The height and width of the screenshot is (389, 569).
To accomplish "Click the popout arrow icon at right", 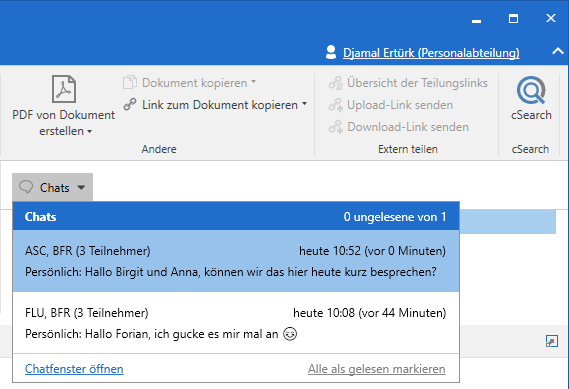I will (x=552, y=341).
